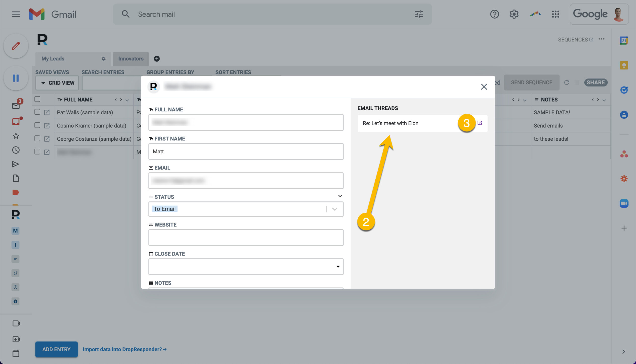This screenshot has height=364, width=636.
Task: Add a new list tab with plus icon
Action: [157, 59]
